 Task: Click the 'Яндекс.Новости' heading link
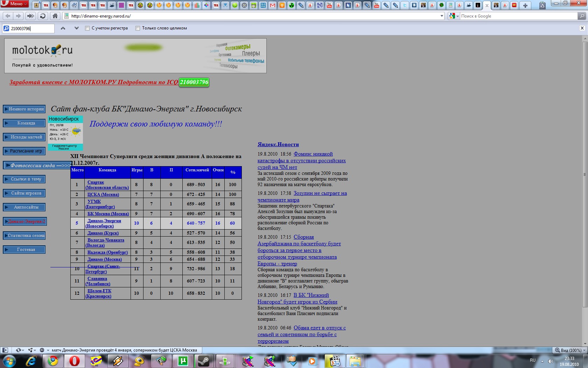coord(278,144)
